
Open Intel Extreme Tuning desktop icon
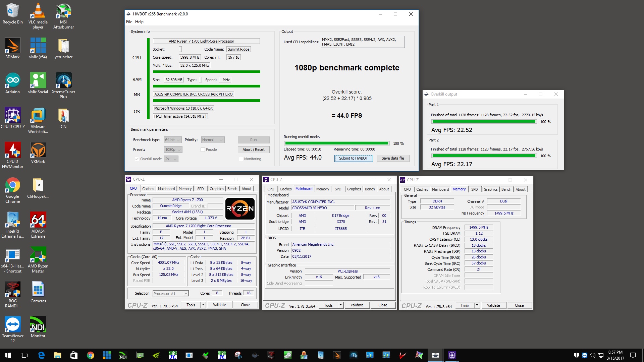coord(12,225)
